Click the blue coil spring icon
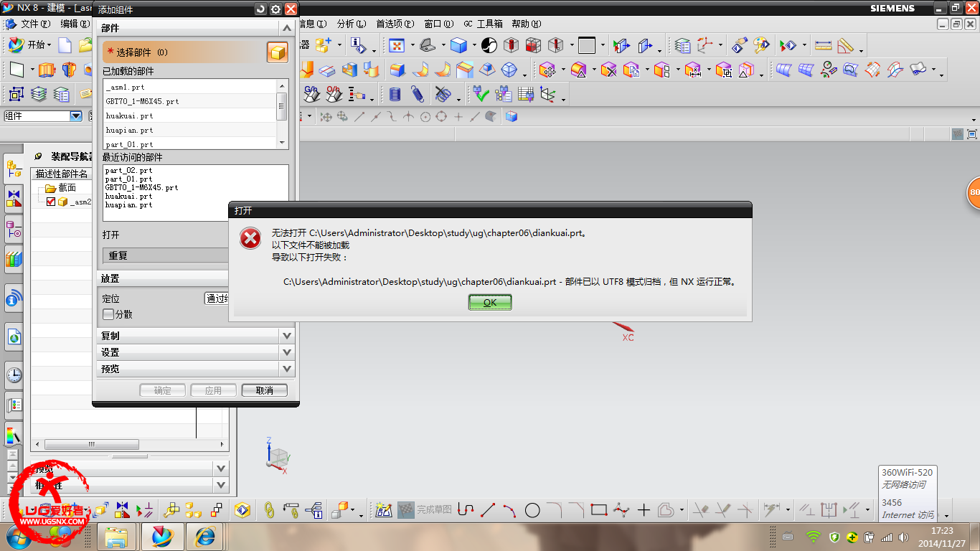This screenshot has height=551, width=980. pos(418,94)
